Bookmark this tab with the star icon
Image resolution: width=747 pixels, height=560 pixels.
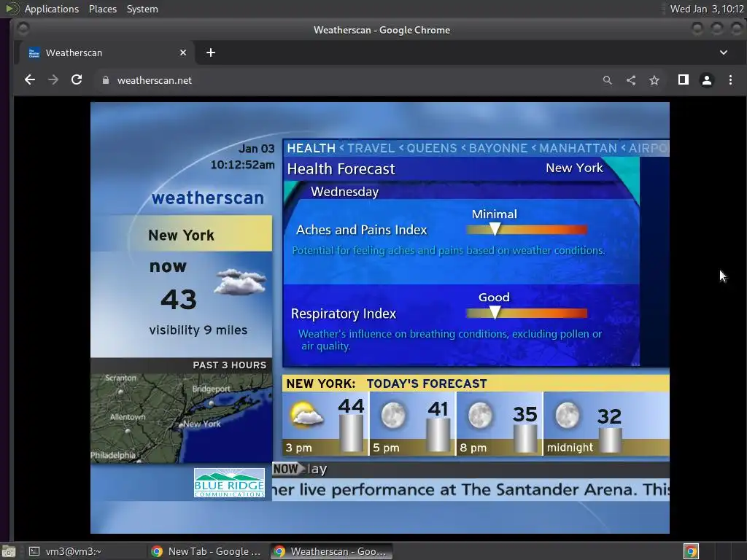[x=654, y=80]
